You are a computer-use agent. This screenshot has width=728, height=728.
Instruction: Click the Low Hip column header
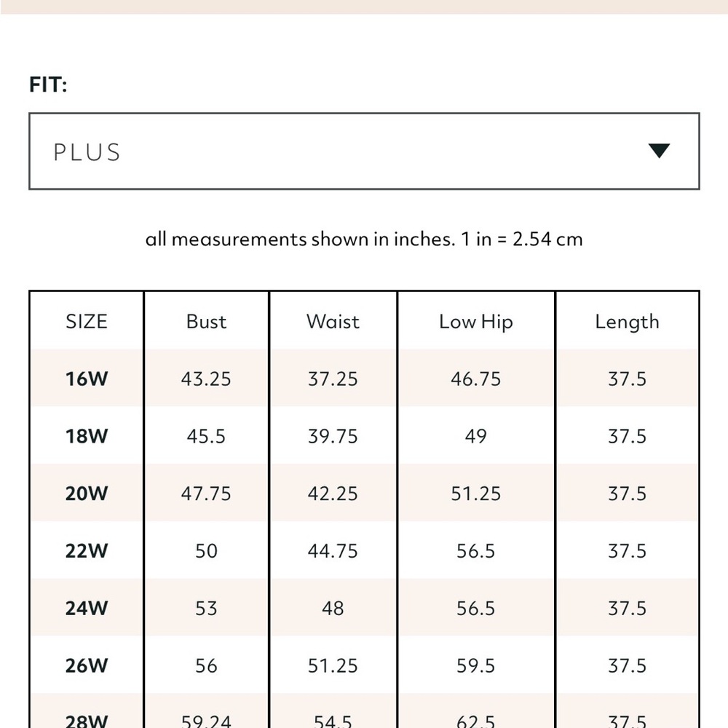pyautogui.click(x=476, y=322)
